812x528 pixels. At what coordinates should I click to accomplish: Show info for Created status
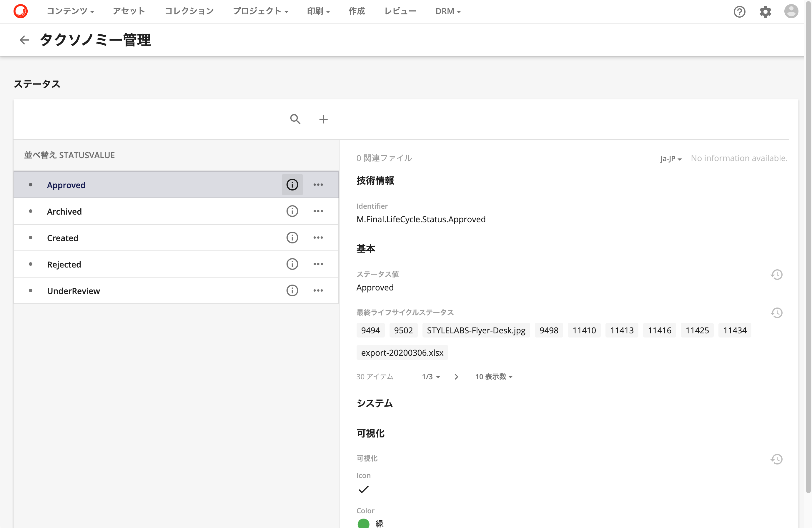(292, 238)
